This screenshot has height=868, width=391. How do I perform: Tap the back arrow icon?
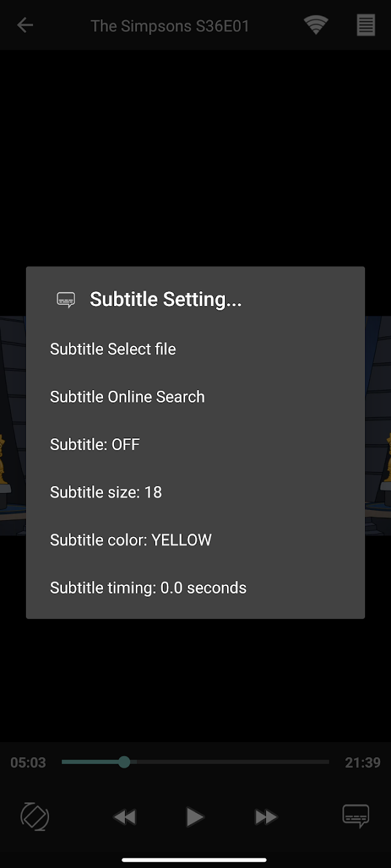pos(25,25)
